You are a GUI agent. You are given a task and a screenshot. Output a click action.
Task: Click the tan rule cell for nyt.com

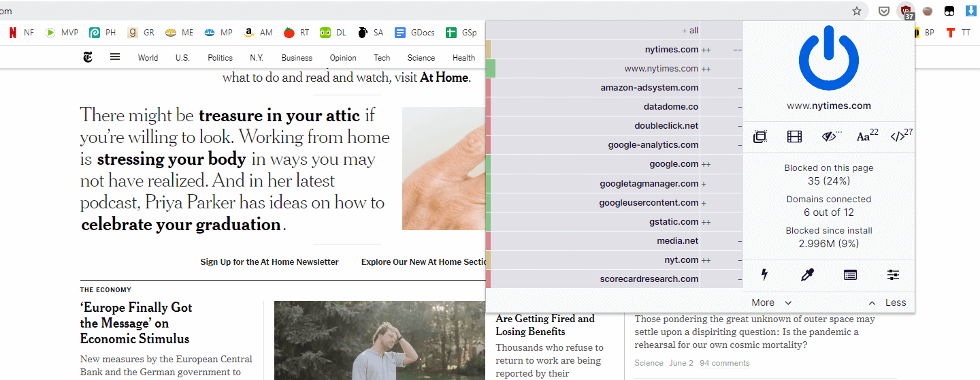(488, 259)
